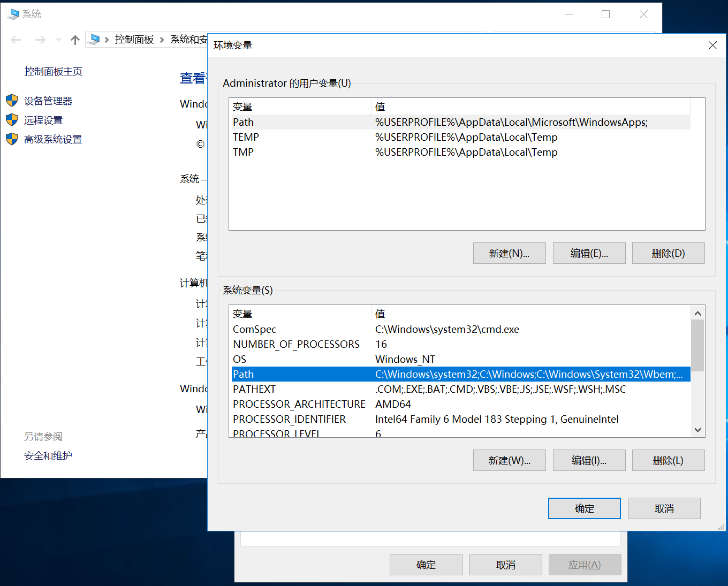The height and width of the screenshot is (586, 728).
Task: Select user variable Path row
Action: click(x=461, y=122)
